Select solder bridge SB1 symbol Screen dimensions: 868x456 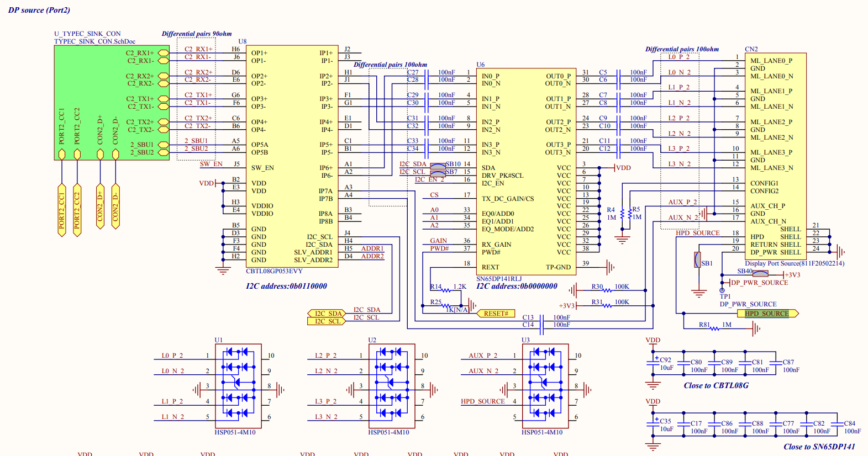[698, 259]
